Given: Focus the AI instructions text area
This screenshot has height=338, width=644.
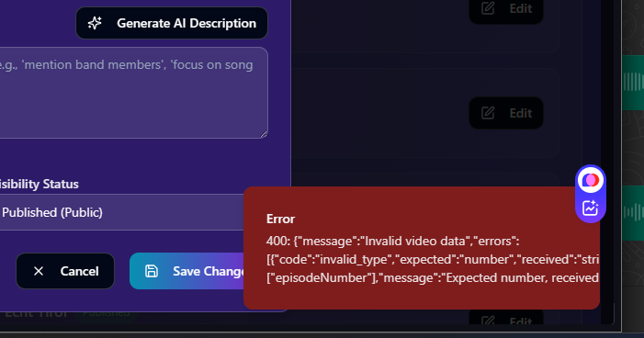Looking at the screenshot, I should point(133,93).
